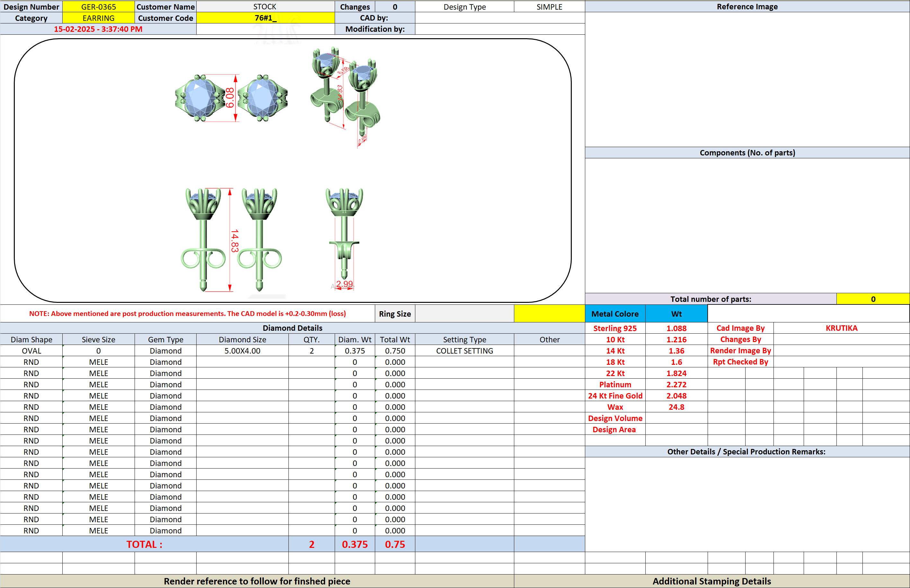The height and width of the screenshot is (588, 910).
Task: Click the diamond size 5.00X4.00 cell
Action: pyautogui.click(x=243, y=350)
